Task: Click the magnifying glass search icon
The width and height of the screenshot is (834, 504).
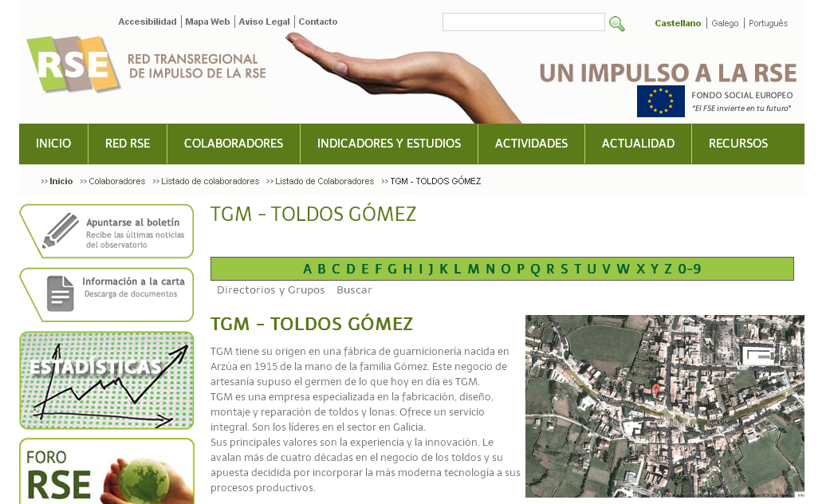Action: 616,23
